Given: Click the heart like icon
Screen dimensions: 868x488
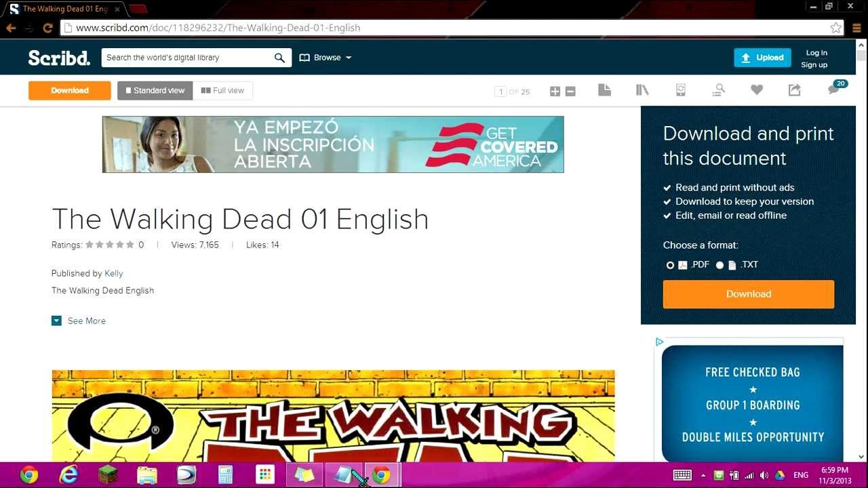Looking at the screenshot, I should click(757, 89).
